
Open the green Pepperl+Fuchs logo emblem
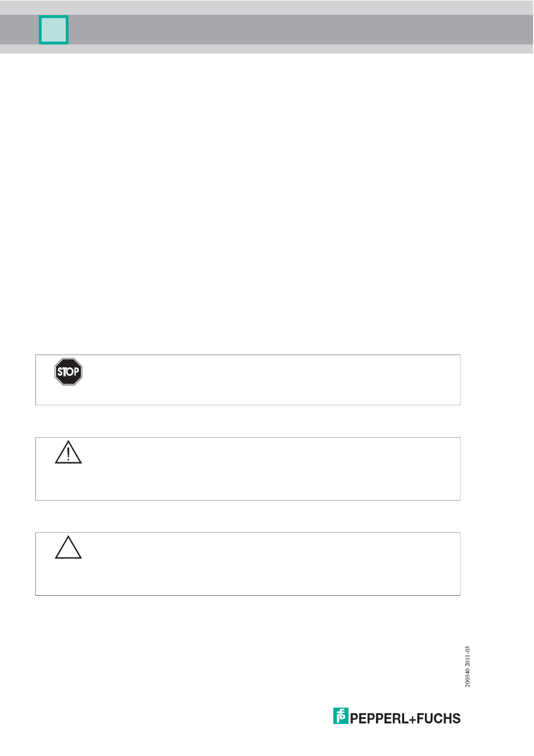pos(341,716)
